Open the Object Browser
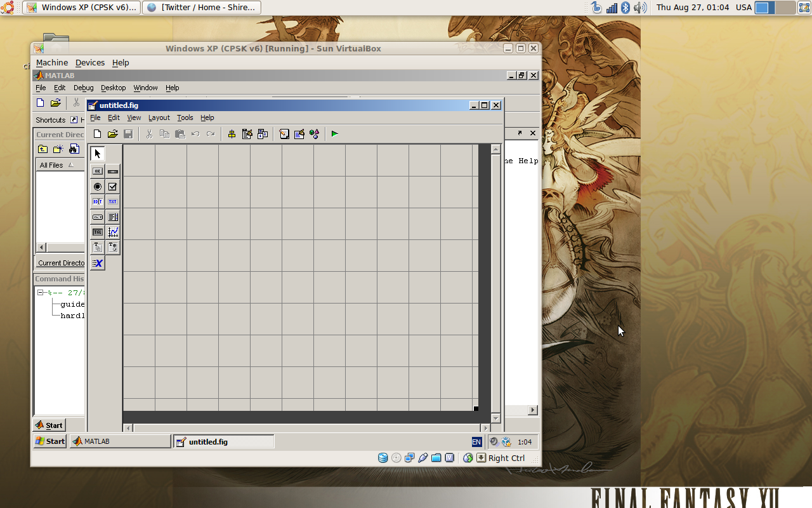 tap(315, 134)
